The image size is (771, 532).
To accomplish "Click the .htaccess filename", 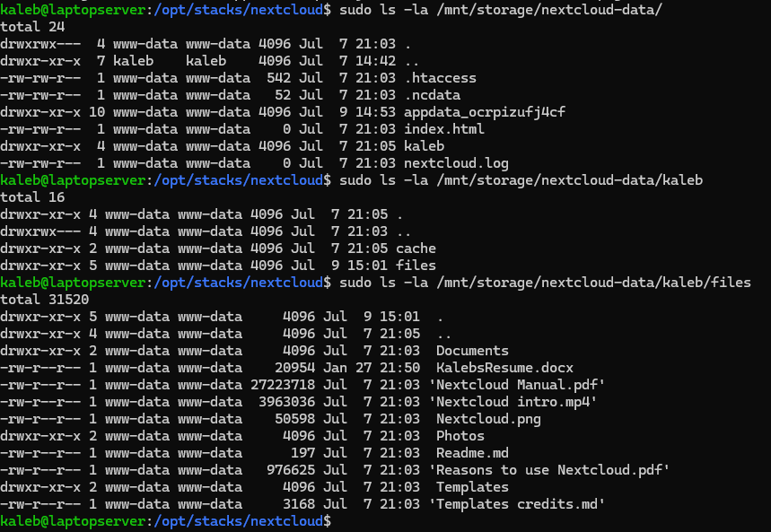I will click(x=440, y=78).
